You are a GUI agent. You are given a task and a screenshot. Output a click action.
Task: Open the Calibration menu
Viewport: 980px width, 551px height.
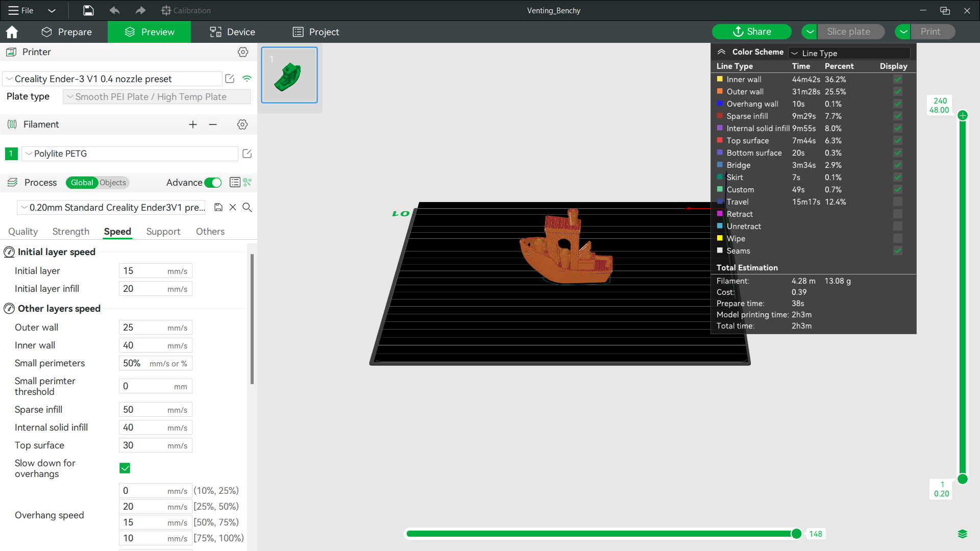click(x=186, y=10)
